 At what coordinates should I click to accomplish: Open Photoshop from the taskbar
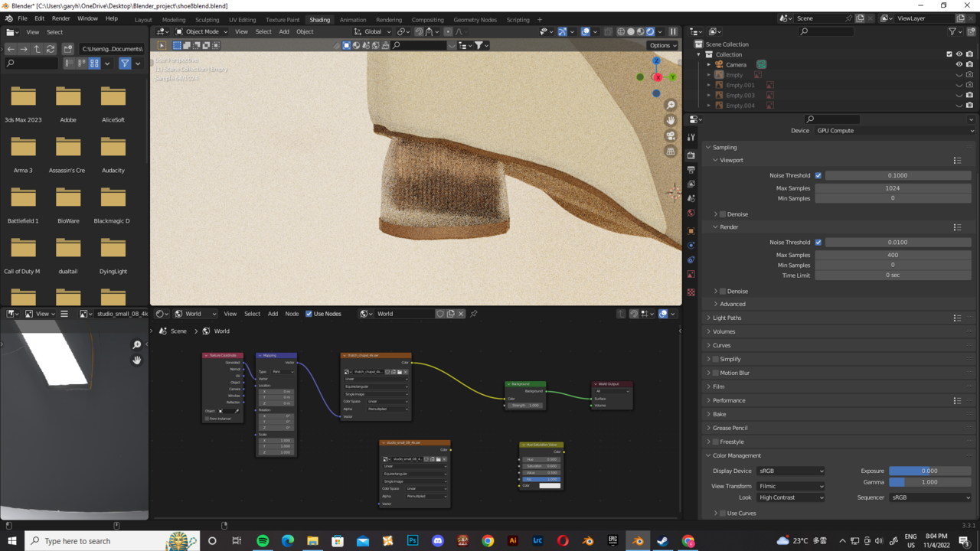413,541
